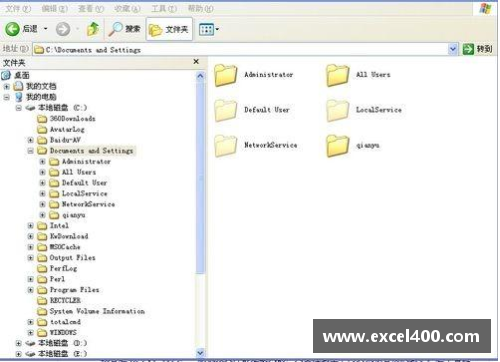This screenshot has height=362, width=500.
Task: Select the Administrator folder icon
Action: [226, 75]
